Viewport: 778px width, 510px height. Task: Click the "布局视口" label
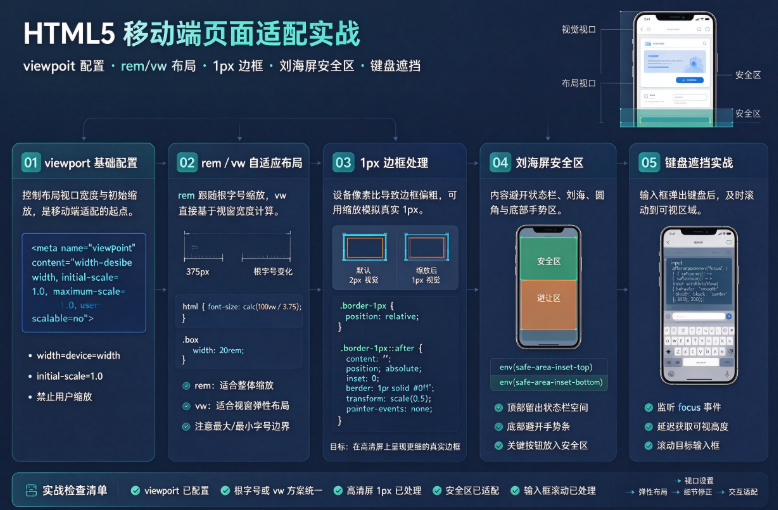579,83
